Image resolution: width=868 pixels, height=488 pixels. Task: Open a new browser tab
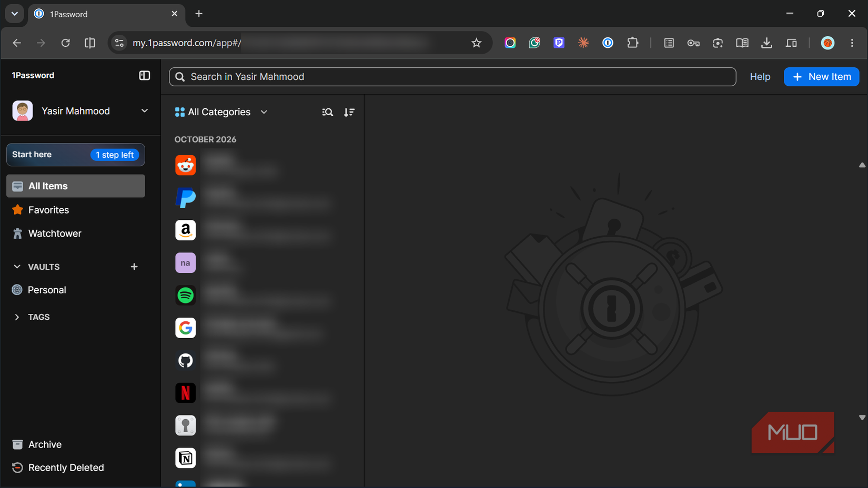pos(199,14)
